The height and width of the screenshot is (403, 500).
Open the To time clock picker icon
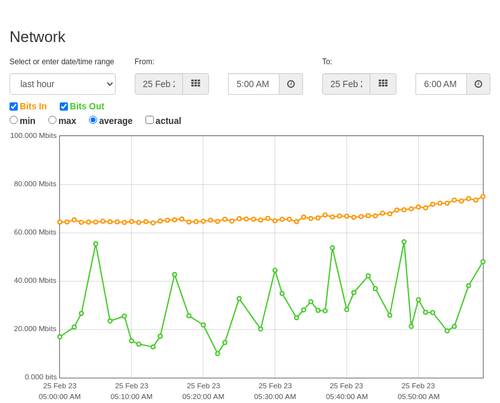tap(478, 84)
